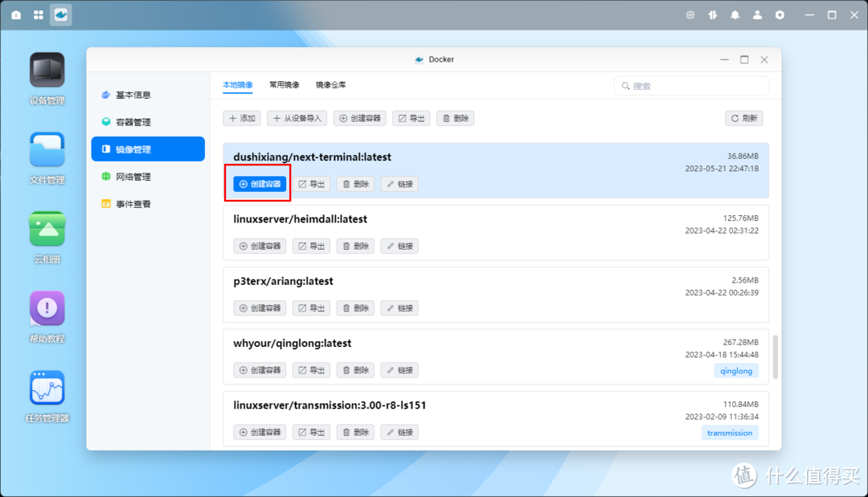
Task: Click the 添加 toolbar button
Action: coord(242,118)
